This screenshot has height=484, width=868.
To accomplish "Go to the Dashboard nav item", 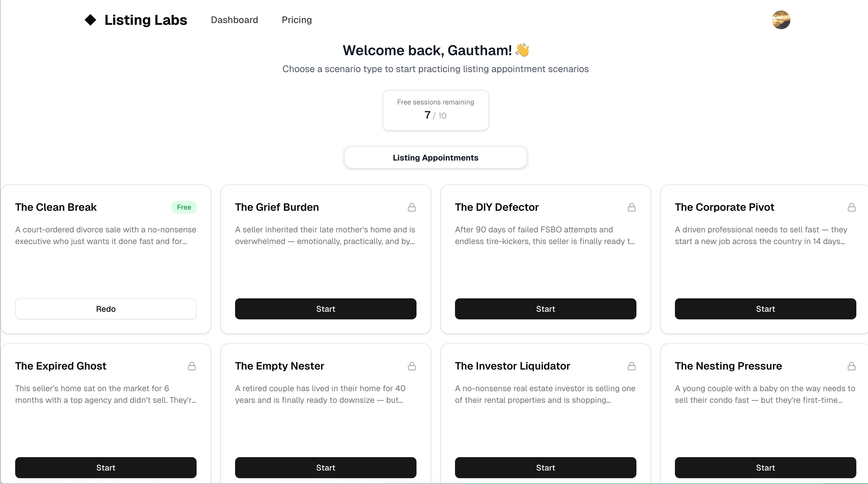I will 234,20.
